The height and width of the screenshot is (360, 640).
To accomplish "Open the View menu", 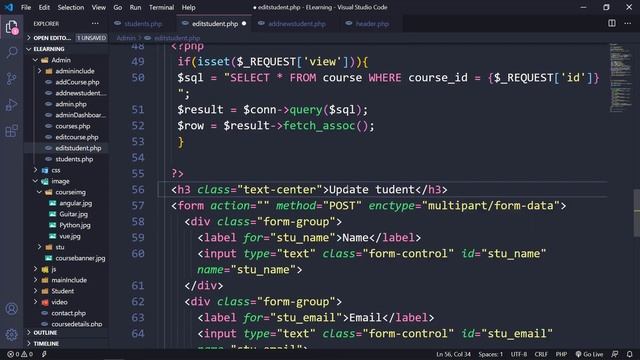I will pyautogui.click(x=98, y=7).
